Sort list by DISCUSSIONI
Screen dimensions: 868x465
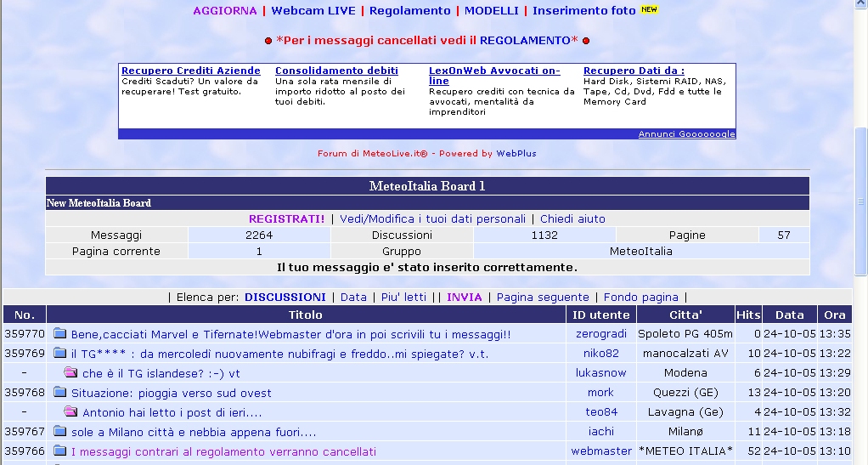tap(285, 298)
